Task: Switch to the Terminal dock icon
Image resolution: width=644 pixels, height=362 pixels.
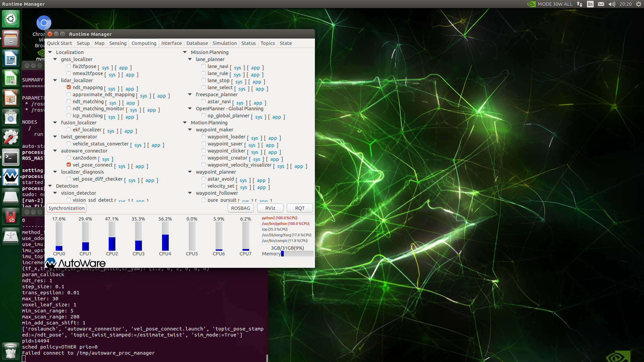Action: point(11,158)
